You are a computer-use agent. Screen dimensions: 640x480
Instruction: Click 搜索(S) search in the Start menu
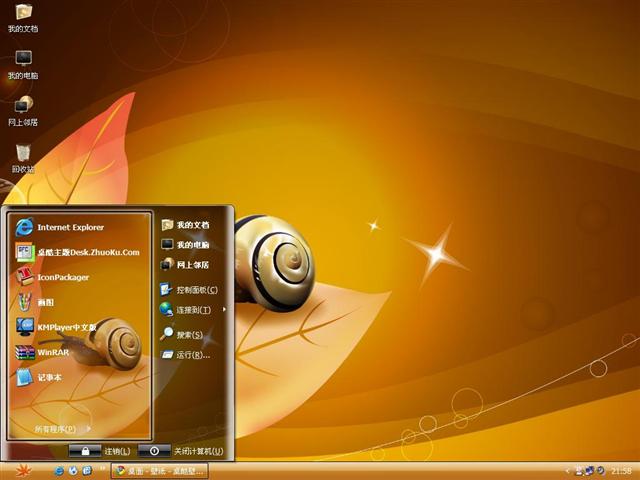189,335
